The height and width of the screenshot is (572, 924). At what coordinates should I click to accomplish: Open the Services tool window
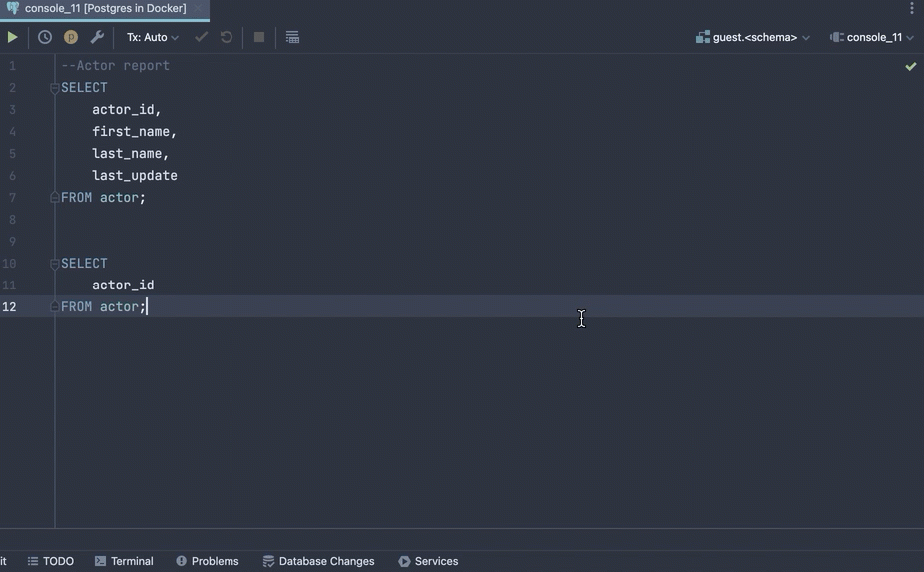point(428,561)
